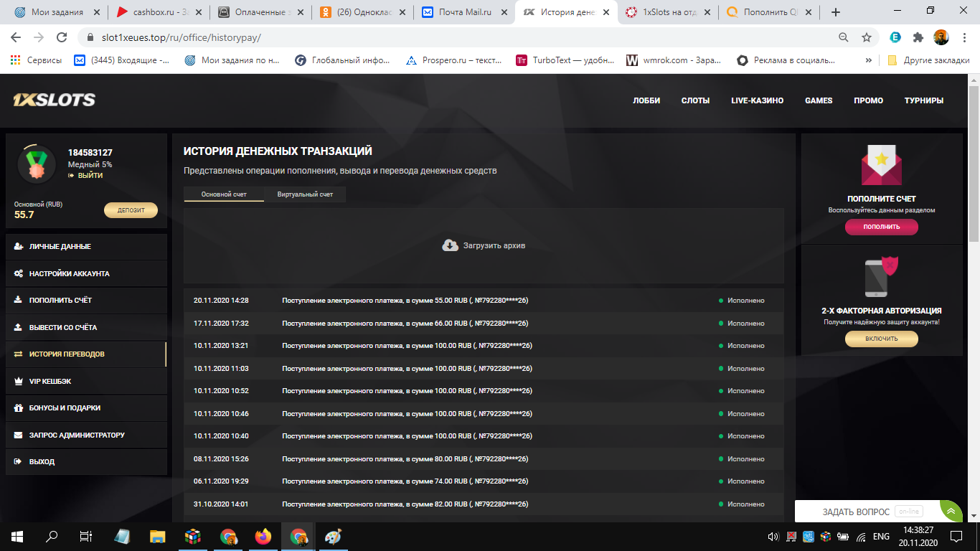Switch to the Оплаченные browser tab
This screenshot has width=980, height=551.
pos(260,12)
